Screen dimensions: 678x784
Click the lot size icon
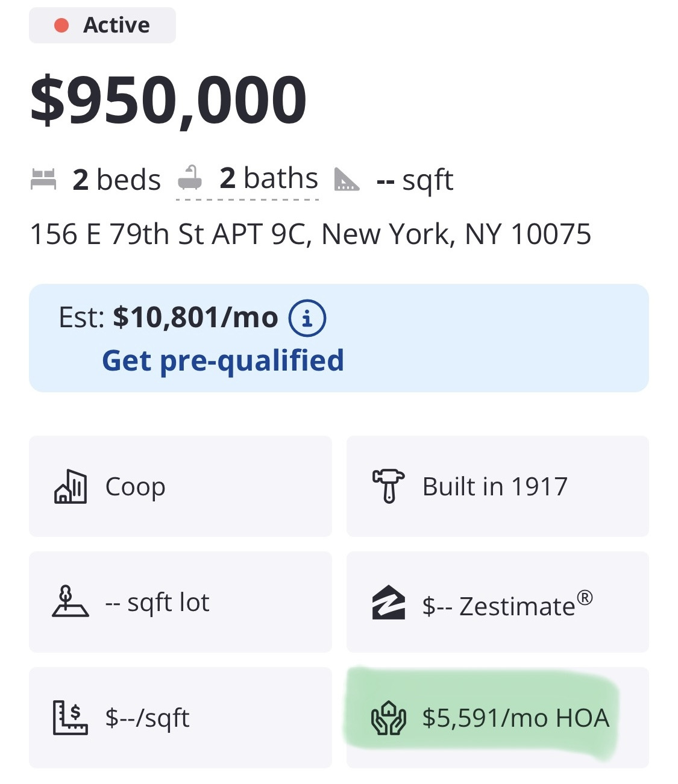(x=70, y=602)
